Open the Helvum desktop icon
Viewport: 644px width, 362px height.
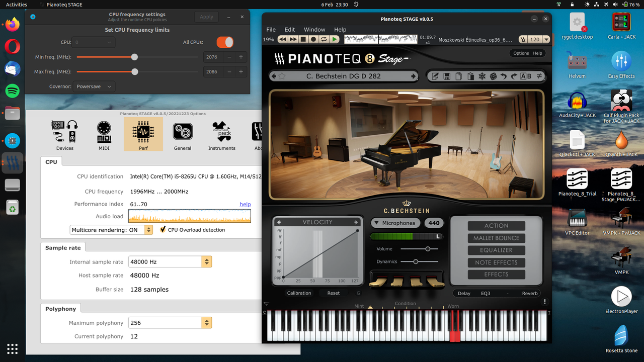577,65
